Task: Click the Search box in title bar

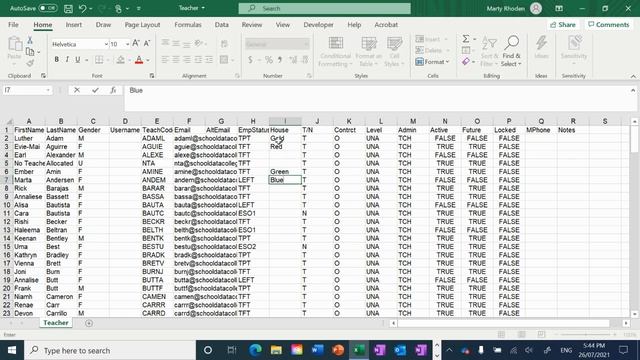Action: tap(324, 8)
